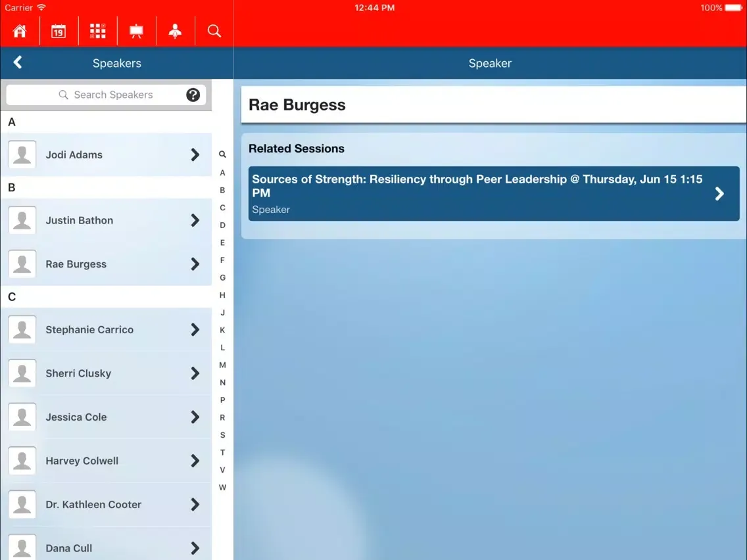This screenshot has height=560, width=747.
Task: Jump to letter C in index
Action: 222,208
